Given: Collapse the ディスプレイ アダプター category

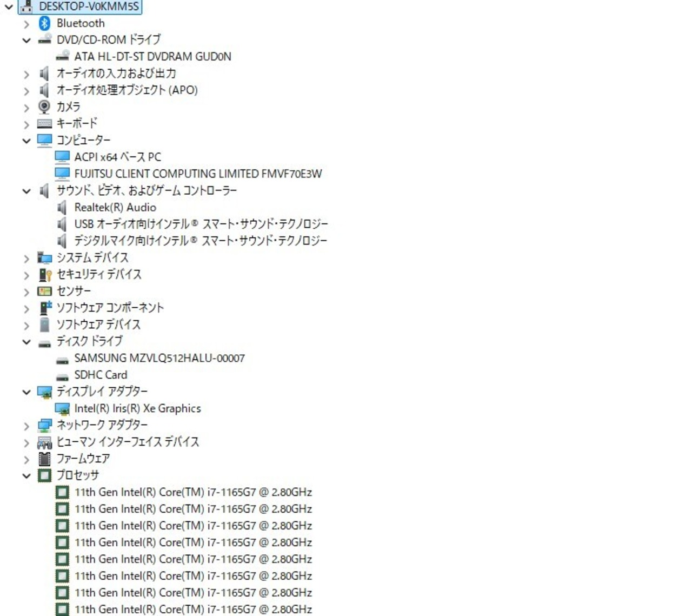Looking at the screenshot, I should pyautogui.click(x=26, y=392).
